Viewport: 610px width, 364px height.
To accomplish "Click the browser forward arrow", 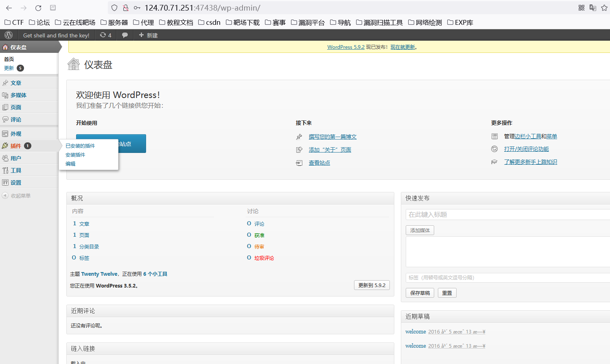I will (24, 8).
